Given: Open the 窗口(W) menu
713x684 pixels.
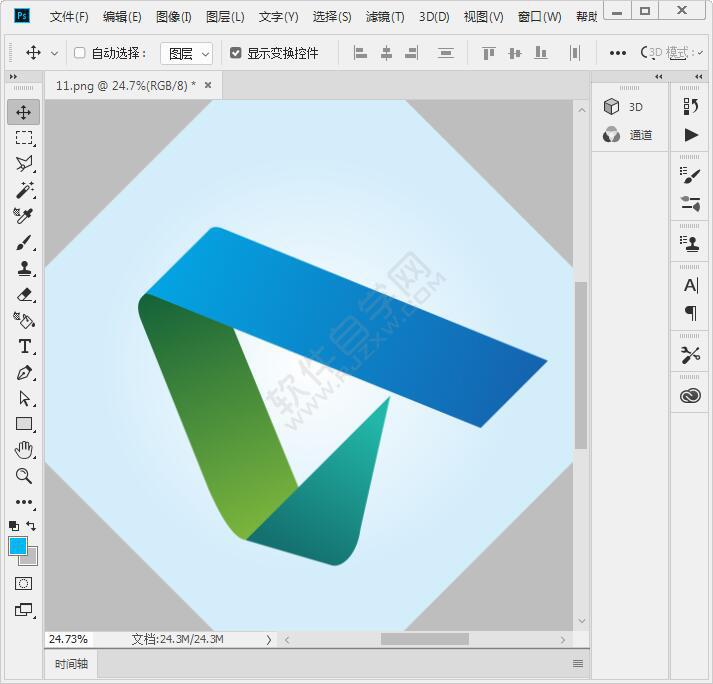Looking at the screenshot, I should [539, 17].
